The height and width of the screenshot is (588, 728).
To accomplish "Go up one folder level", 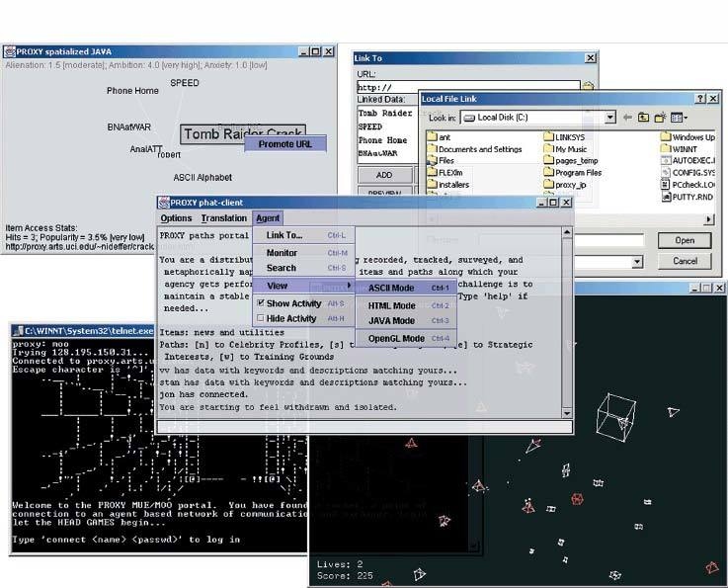I will [x=643, y=118].
